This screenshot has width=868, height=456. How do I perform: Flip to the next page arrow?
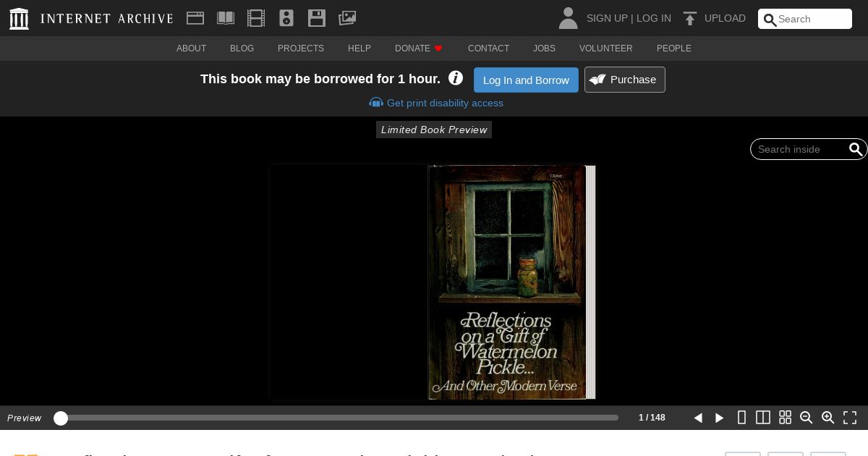click(720, 418)
